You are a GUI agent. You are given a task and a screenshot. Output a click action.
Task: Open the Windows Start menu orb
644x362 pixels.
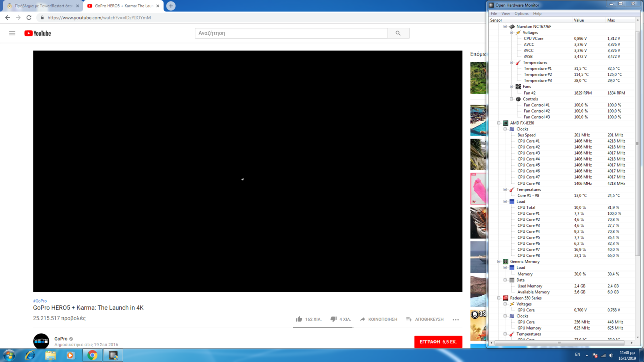tap(9, 355)
